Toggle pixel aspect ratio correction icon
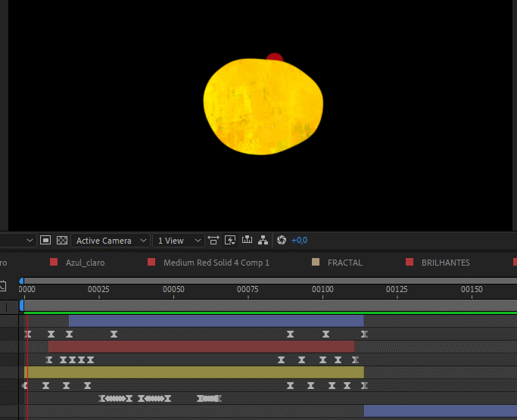The image size is (517, 420). point(213,241)
